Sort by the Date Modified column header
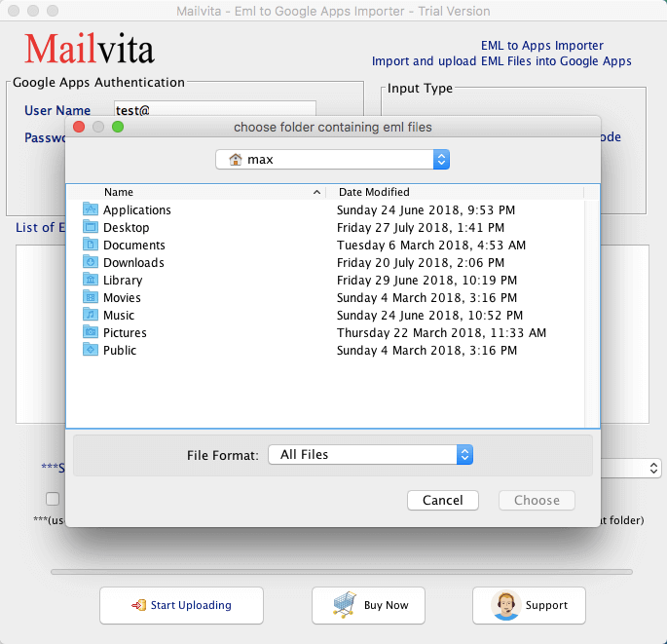Image resolution: width=667 pixels, height=644 pixels. pos(455,192)
